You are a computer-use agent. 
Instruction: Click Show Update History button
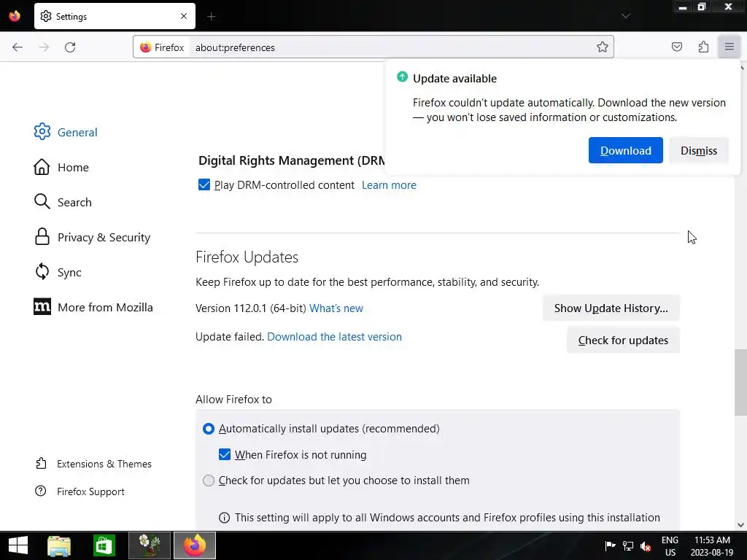[611, 308]
